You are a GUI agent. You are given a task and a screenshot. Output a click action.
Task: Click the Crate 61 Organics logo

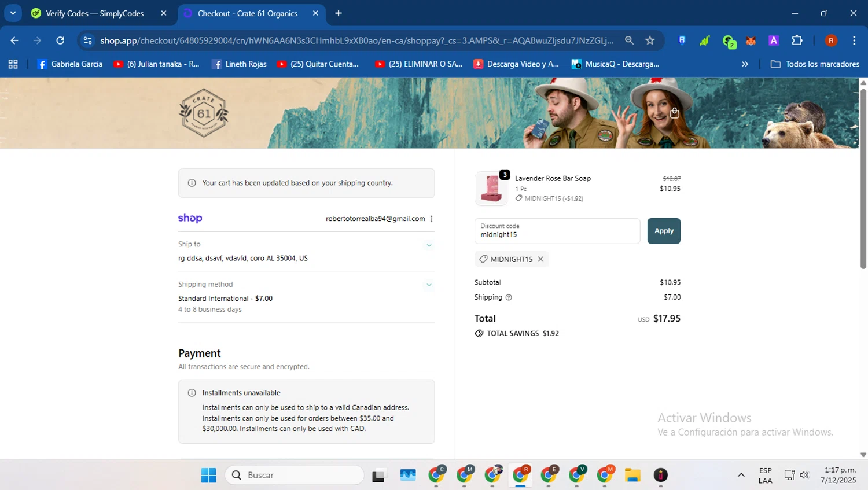(204, 113)
